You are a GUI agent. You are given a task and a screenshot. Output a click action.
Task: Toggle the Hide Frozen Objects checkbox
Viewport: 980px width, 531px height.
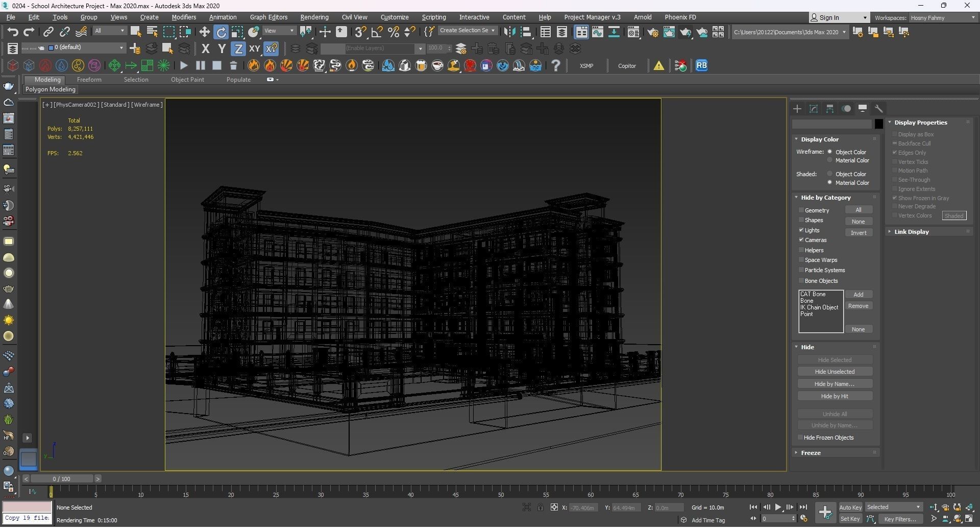(800, 438)
